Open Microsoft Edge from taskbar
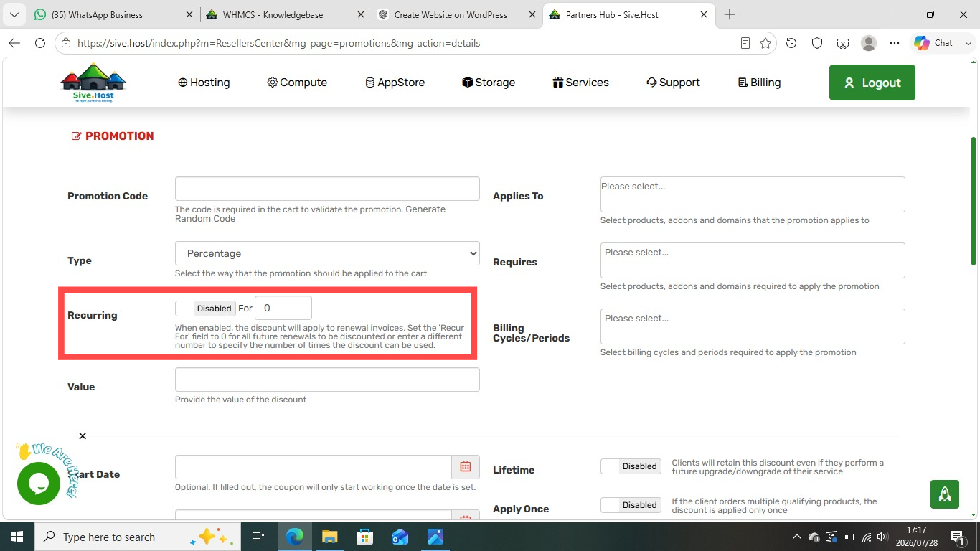 (x=294, y=537)
